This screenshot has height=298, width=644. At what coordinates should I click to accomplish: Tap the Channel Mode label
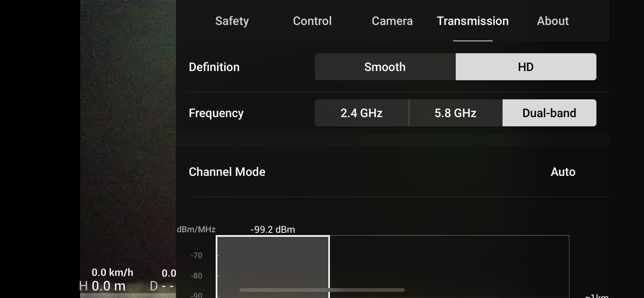(x=227, y=172)
